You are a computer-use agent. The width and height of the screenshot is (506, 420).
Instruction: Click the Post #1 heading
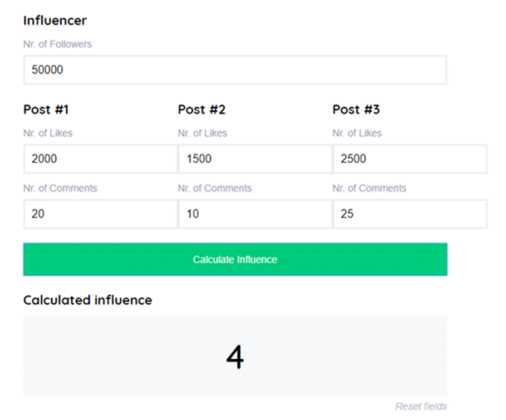pyautogui.click(x=46, y=110)
